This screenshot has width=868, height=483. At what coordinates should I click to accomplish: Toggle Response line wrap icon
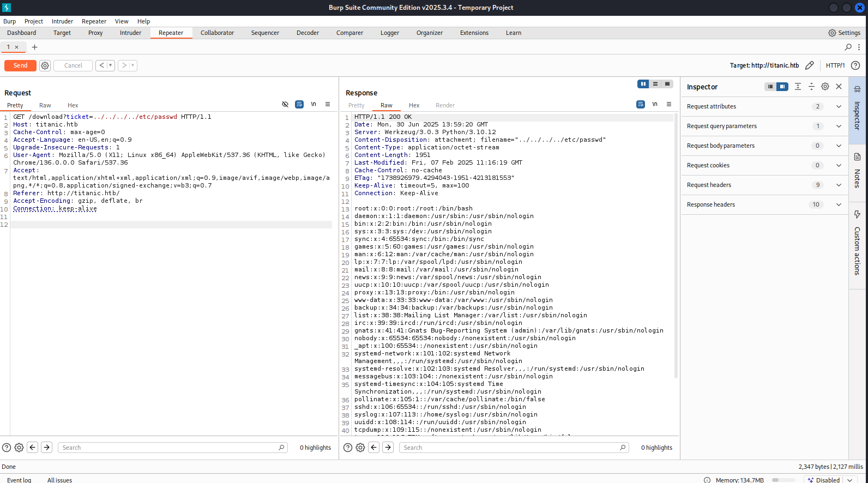[641, 104]
